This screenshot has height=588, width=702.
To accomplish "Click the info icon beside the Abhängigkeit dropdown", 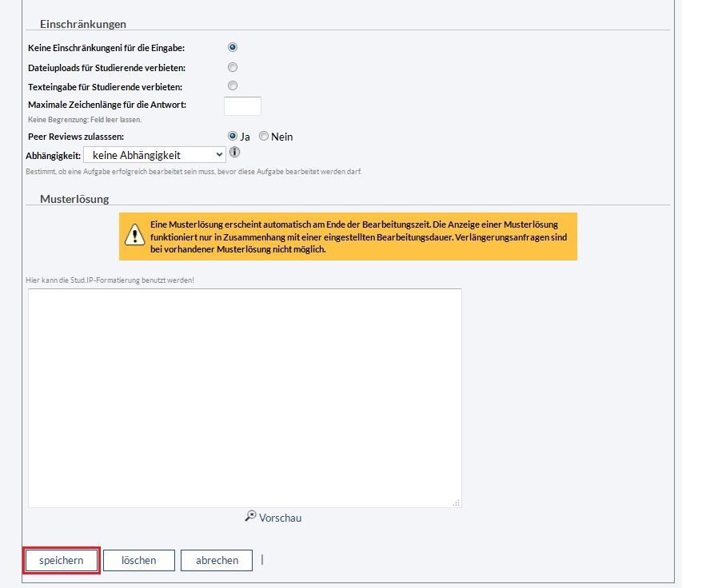I will point(235,153).
